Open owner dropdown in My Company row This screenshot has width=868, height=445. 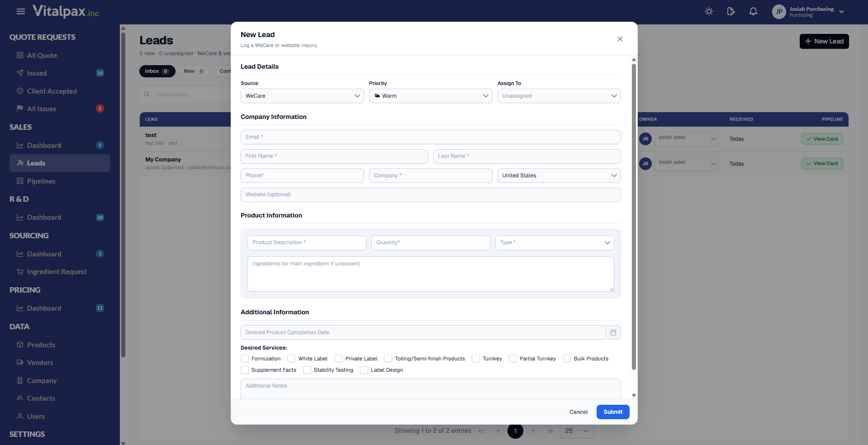click(x=687, y=163)
